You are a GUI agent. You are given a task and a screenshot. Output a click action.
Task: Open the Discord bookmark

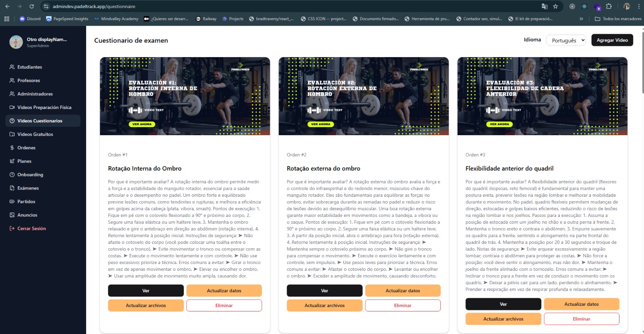click(30, 19)
